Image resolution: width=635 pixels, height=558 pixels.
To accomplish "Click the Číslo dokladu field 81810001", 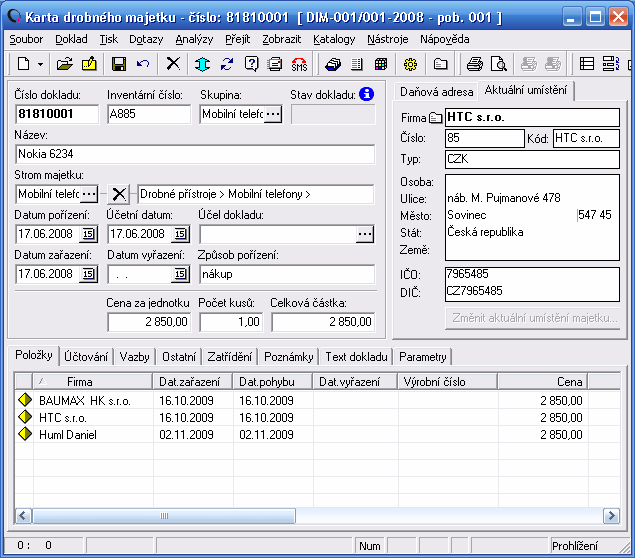I will [57, 114].
